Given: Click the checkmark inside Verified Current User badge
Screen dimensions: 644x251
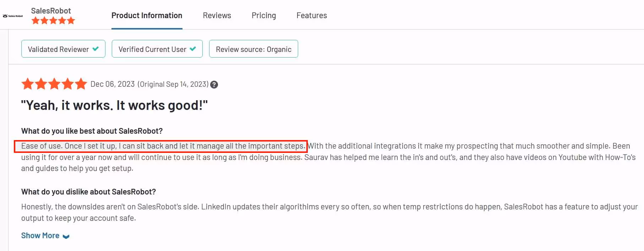Looking at the screenshot, I should click(193, 49).
